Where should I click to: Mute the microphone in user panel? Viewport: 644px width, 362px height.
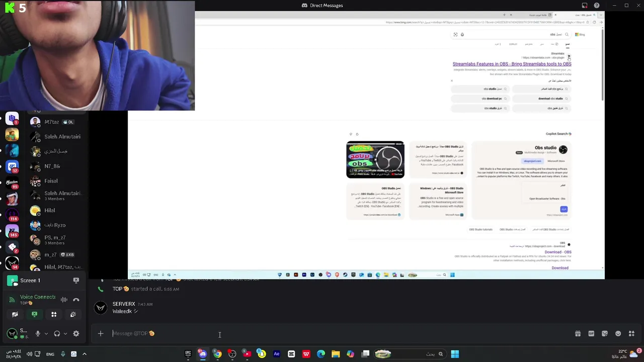38,333
